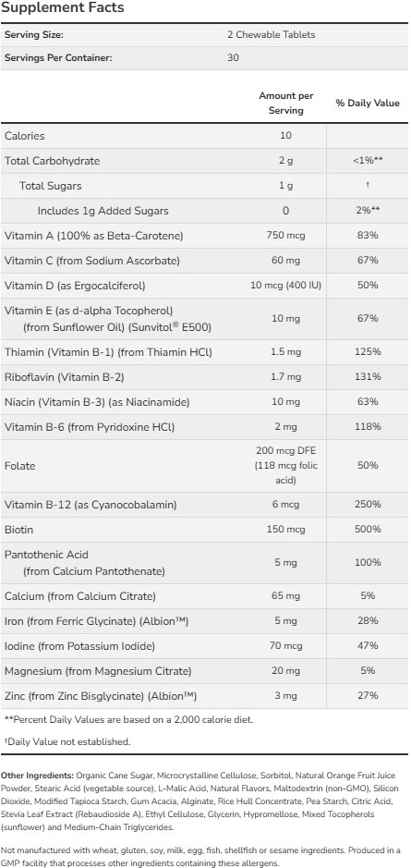Select the Riboflavin 131% daily value
This screenshot has height=868, width=411.
368,377
